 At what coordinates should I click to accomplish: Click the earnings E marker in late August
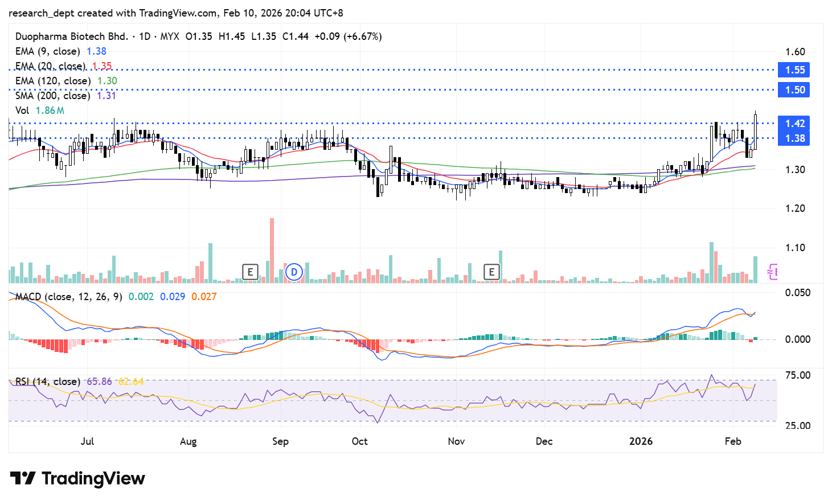pyautogui.click(x=250, y=272)
